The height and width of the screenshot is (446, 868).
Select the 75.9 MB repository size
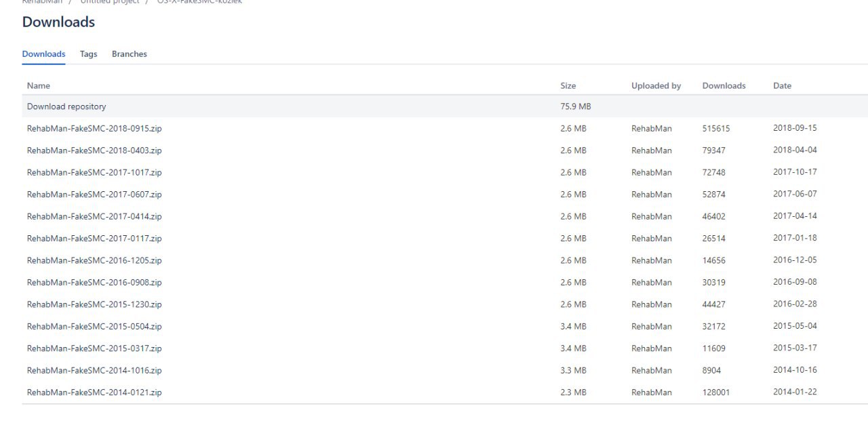576,106
